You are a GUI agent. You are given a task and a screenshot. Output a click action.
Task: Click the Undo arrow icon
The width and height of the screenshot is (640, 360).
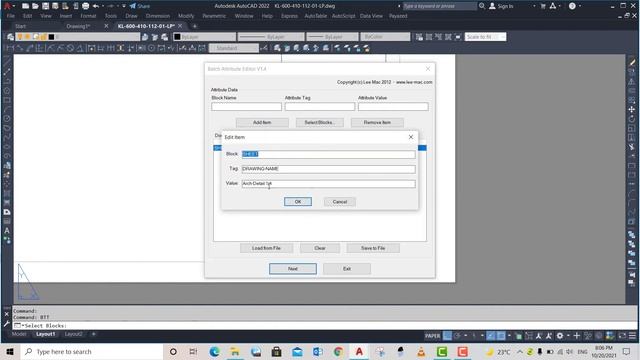click(96, 6)
